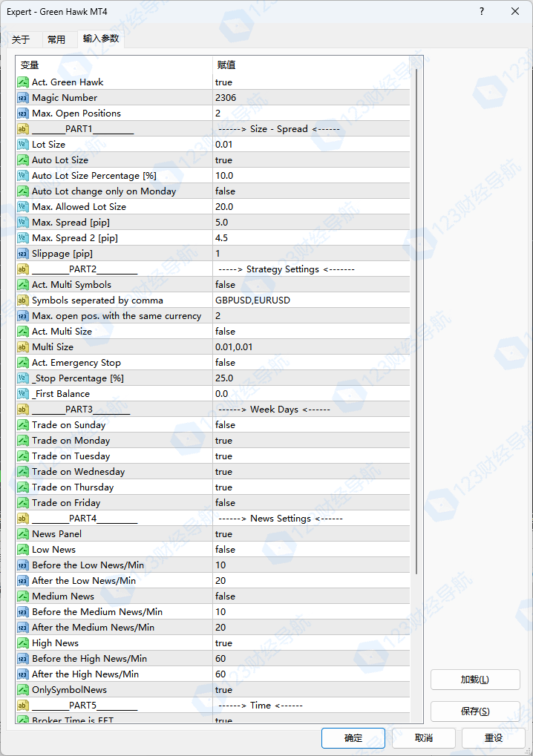The height and width of the screenshot is (756, 533).
Task: Click the icon beside Before the Low News/Min
Action: click(x=23, y=565)
